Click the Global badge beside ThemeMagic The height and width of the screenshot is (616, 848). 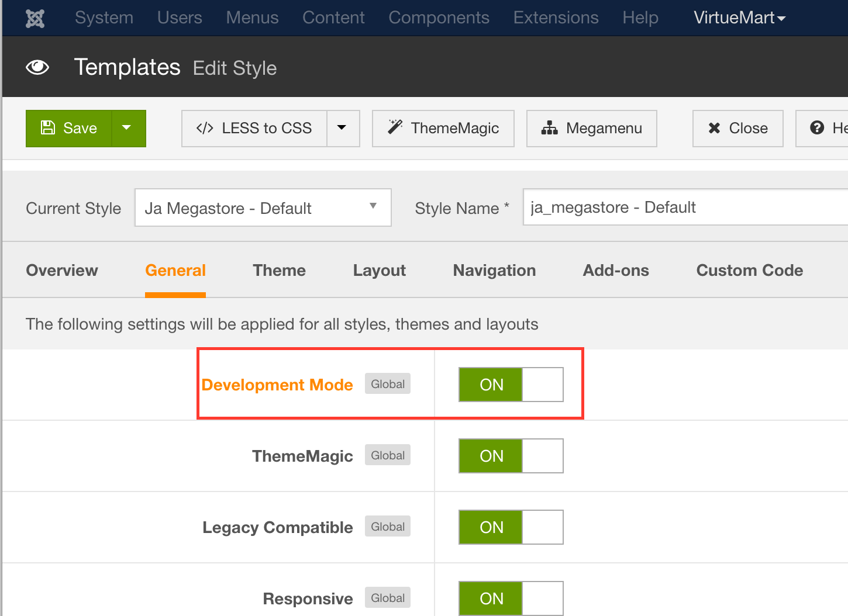tap(388, 455)
